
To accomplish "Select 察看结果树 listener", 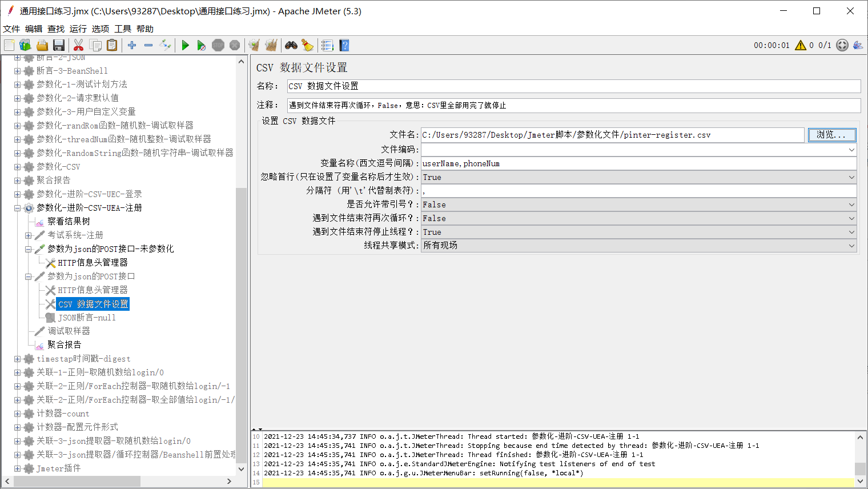I will point(69,222).
